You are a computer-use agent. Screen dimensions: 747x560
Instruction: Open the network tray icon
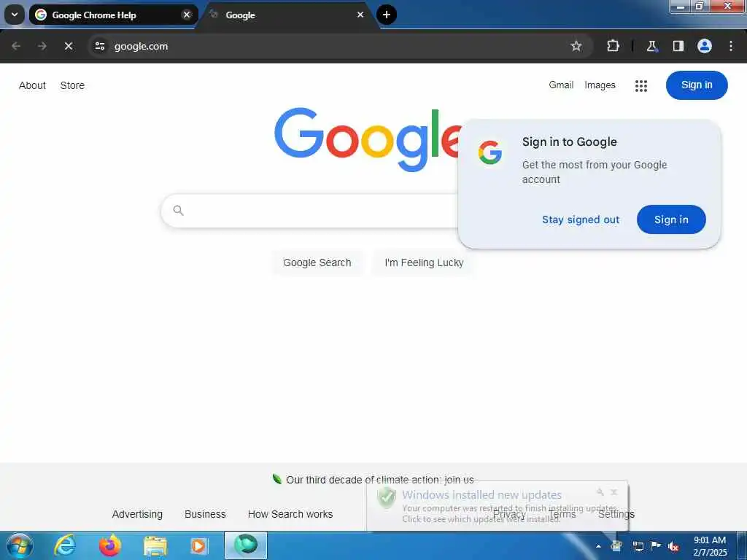pos(638,546)
